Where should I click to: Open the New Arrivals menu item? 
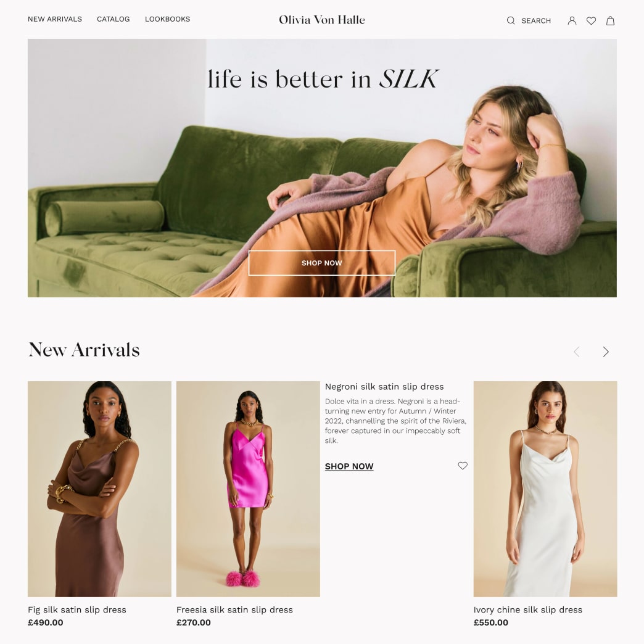(x=55, y=19)
